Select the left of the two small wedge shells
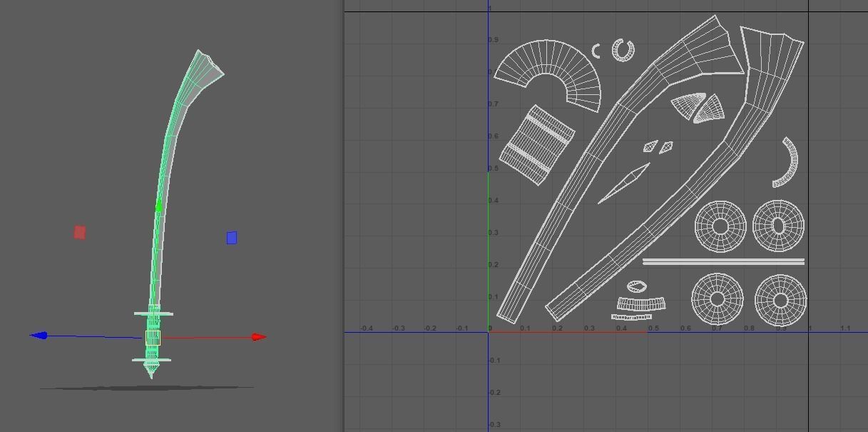Screen dimensions: 868x432 688,106
